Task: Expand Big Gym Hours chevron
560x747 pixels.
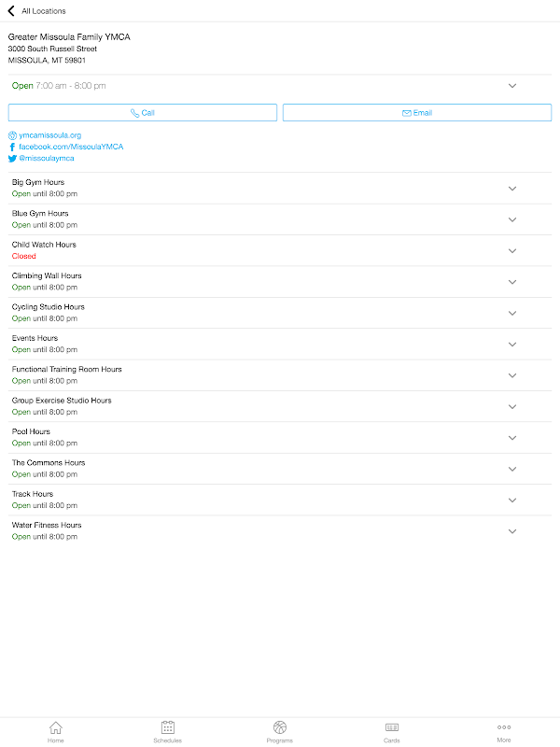Action: 512,189
